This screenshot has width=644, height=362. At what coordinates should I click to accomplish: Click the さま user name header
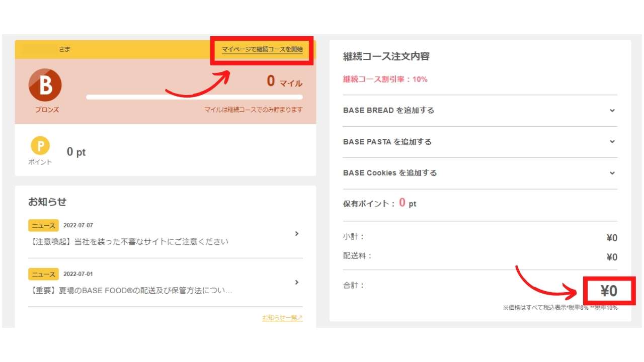tap(64, 49)
